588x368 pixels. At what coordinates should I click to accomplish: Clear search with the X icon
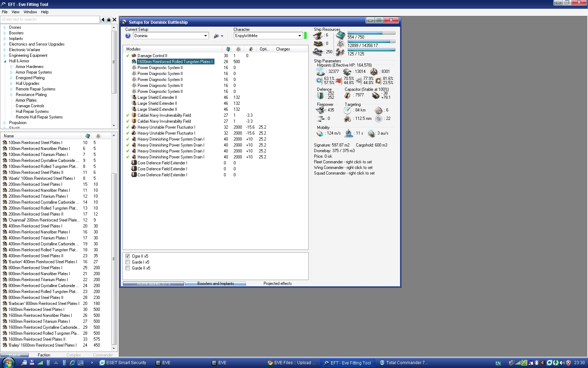pos(114,20)
